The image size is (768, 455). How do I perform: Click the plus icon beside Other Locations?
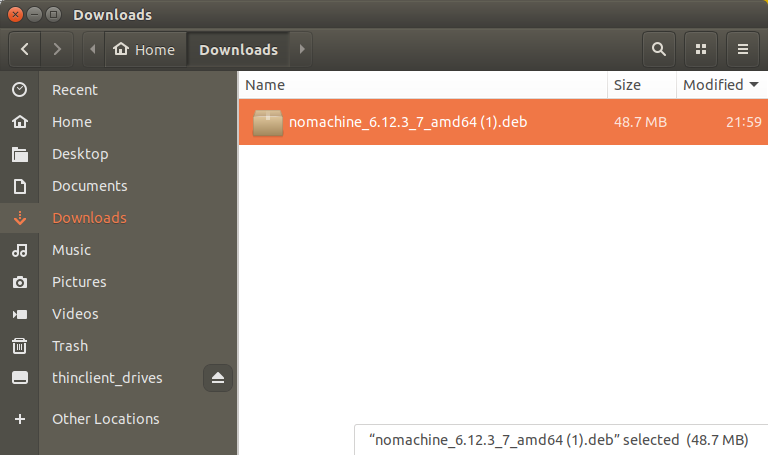[x=20, y=419]
